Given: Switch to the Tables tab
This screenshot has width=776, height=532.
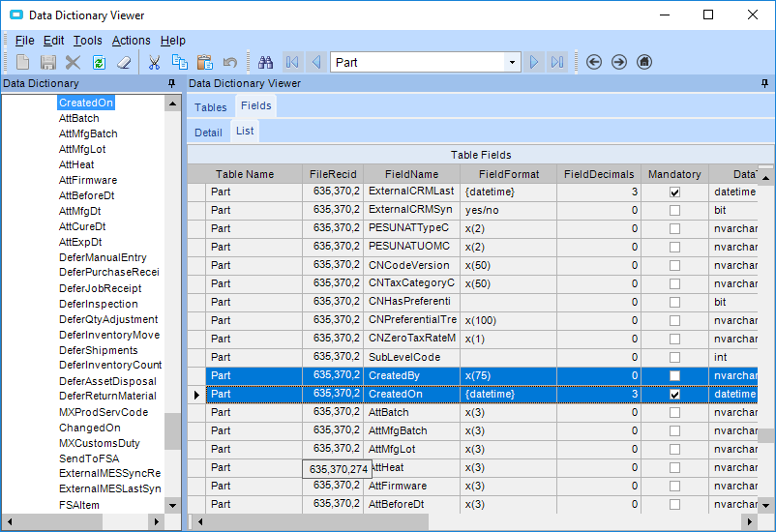Looking at the screenshot, I should coord(211,107).
